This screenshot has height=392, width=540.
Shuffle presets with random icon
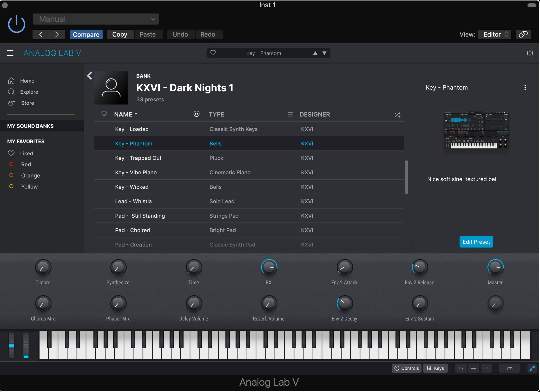pyautogui.click(x=398, y=115)
